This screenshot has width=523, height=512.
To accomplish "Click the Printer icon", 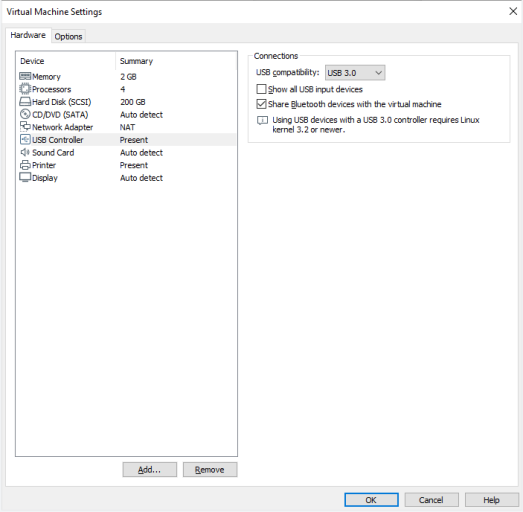I will point(25,165).
